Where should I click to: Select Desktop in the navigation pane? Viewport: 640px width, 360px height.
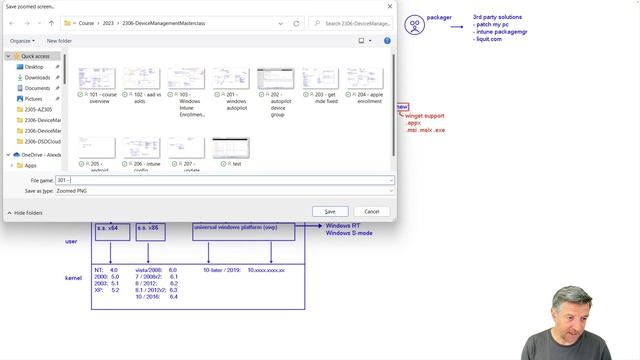(x=34, y=67)
